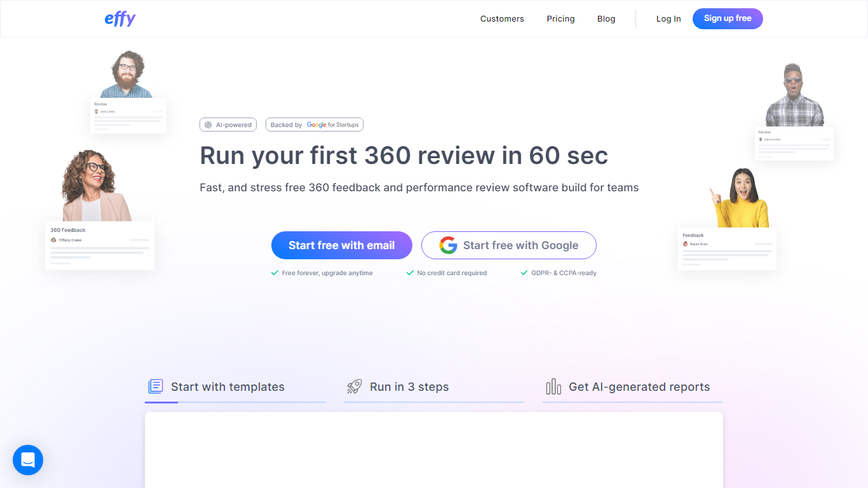Click Log In

(668, 19)
